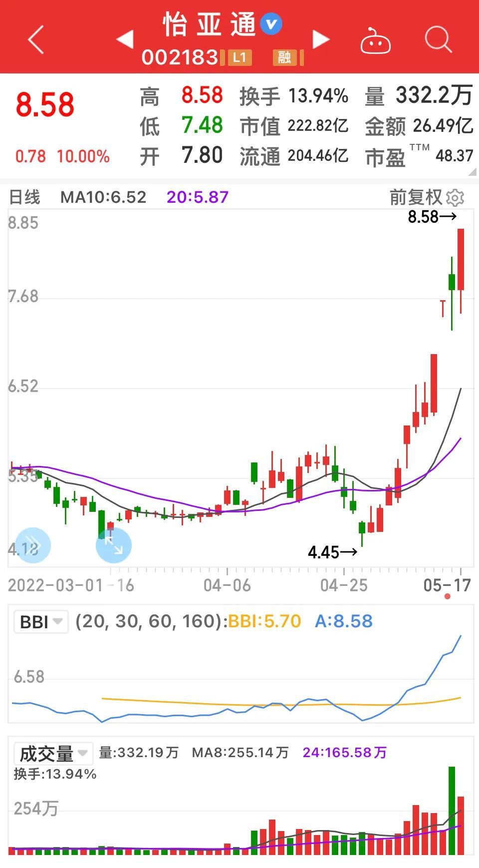Select the 04-25 date marker
Image resolution: width=479 pixels, height=868 pixels.
coord(344,585)
